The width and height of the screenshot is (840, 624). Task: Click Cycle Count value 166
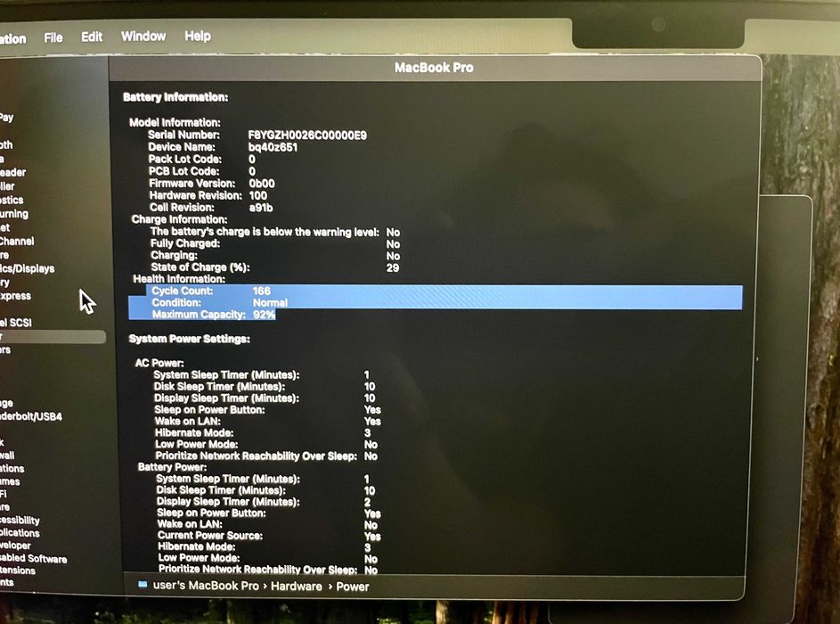click(261, 291)
